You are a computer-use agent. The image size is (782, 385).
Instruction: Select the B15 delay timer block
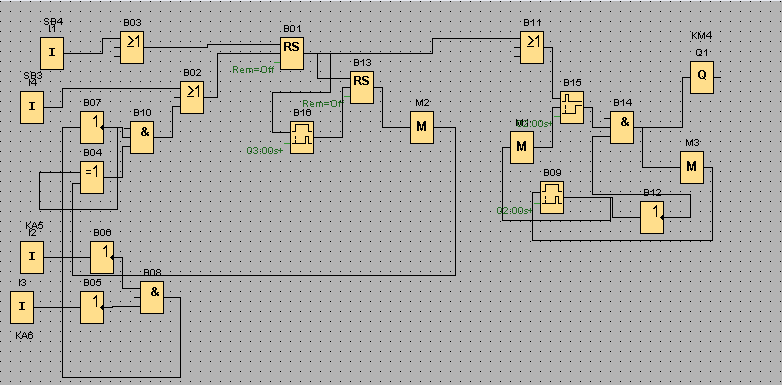click(x=572, y=107)
